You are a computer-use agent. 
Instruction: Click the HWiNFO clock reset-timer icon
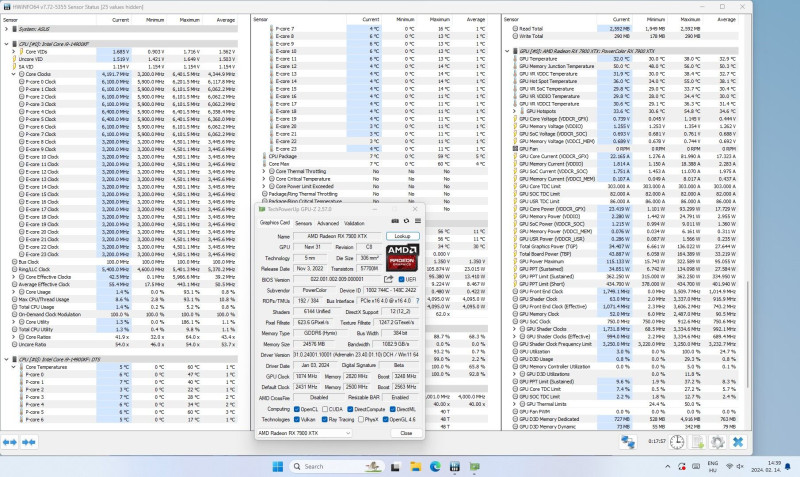677,442
